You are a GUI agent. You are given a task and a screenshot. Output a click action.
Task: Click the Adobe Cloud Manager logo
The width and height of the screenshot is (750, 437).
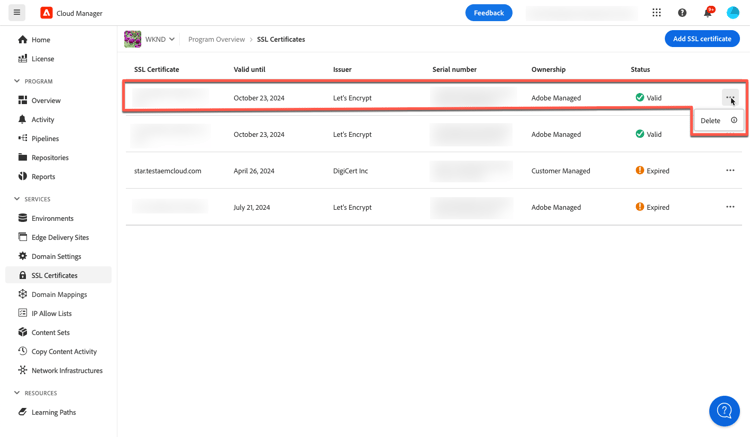point(46,13)
